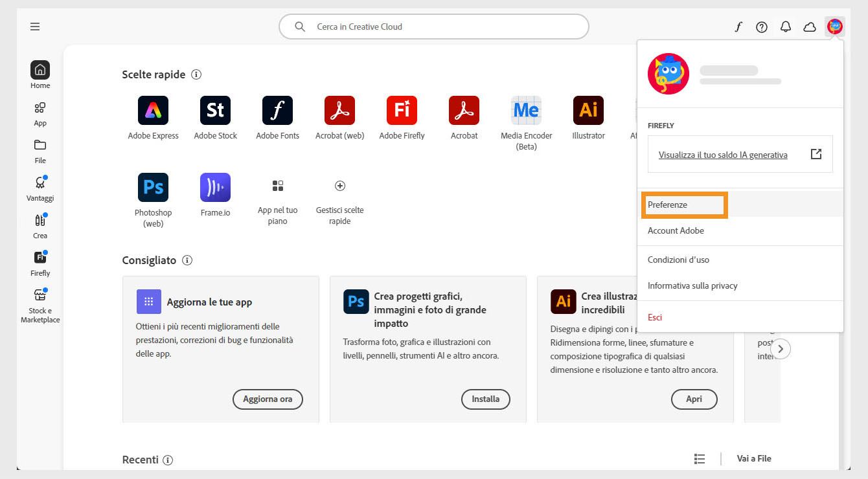
Task: Launch Adobe Firefly quick pick
Action: click(x=402, y=111)
